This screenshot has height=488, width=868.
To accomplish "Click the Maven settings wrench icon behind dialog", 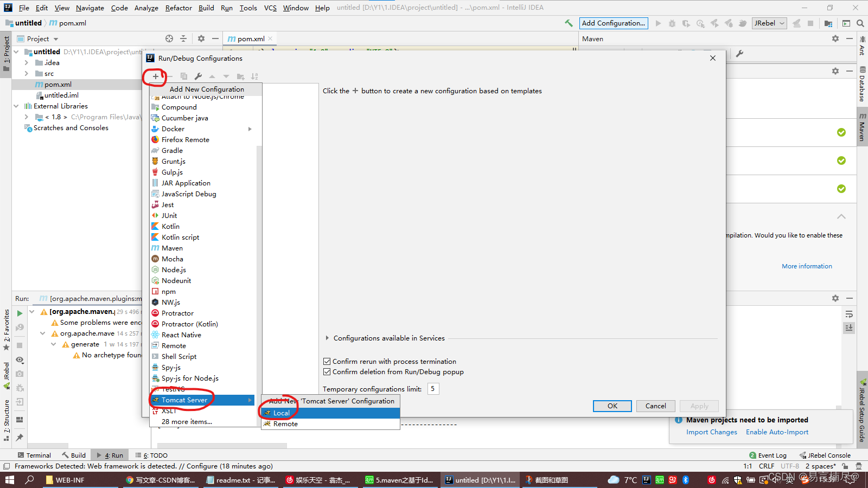I will [x=739, y=53].
